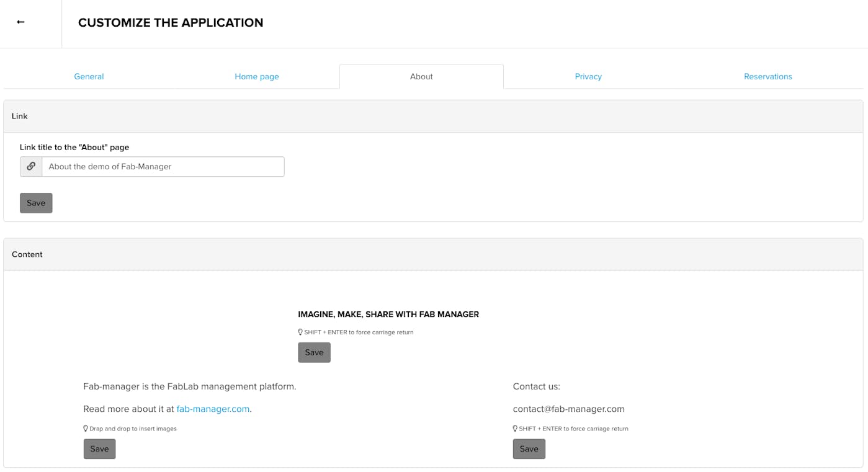Follow the fab-manager.com link
The image size is (868, 472).
coord(213,409)
